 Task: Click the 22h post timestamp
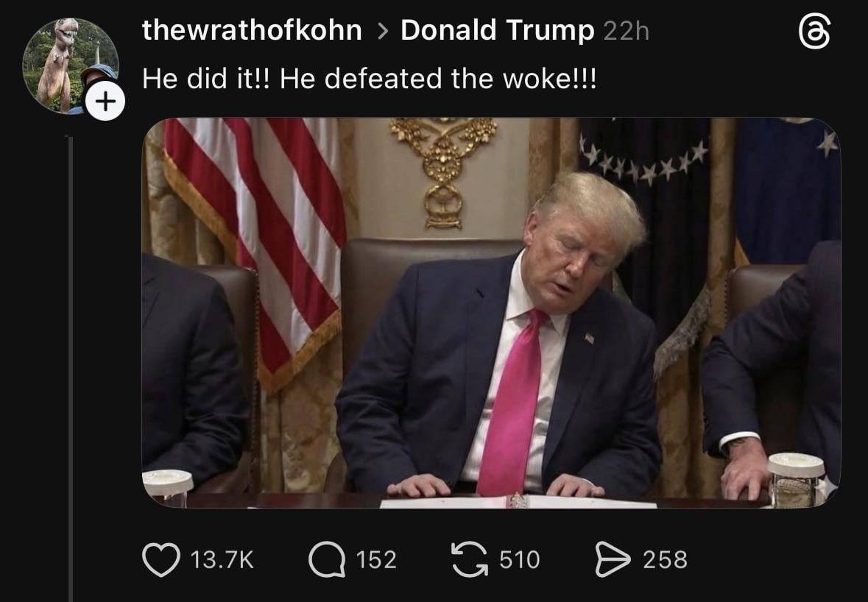point(626,32)
